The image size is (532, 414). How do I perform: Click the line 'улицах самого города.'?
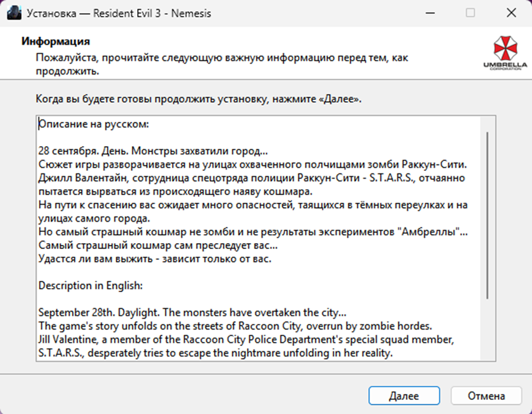[x=95, y=218]
